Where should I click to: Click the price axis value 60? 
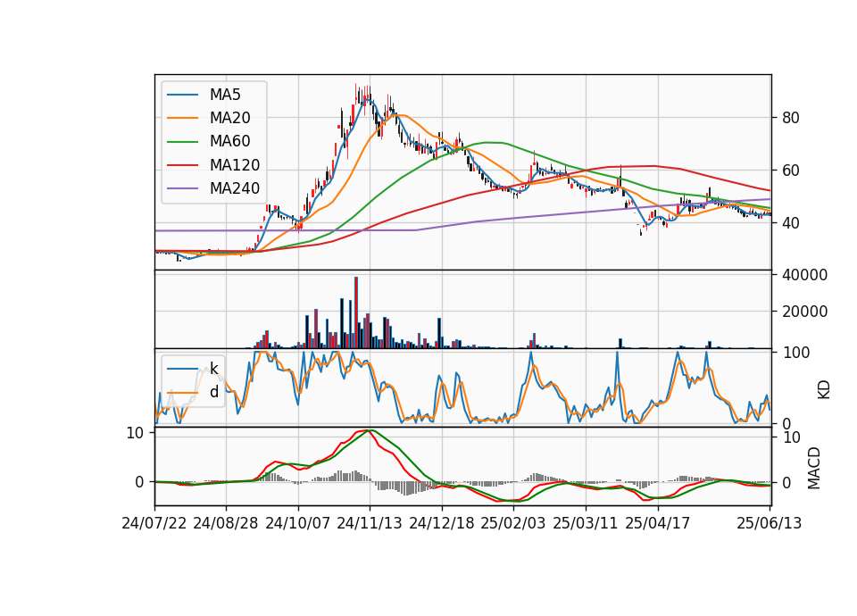coord(790,171)
